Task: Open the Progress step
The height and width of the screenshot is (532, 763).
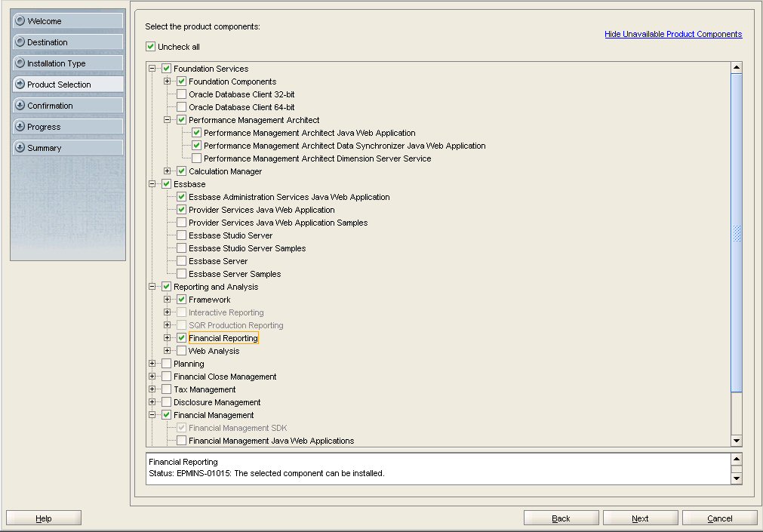Action: pos(68,127)
